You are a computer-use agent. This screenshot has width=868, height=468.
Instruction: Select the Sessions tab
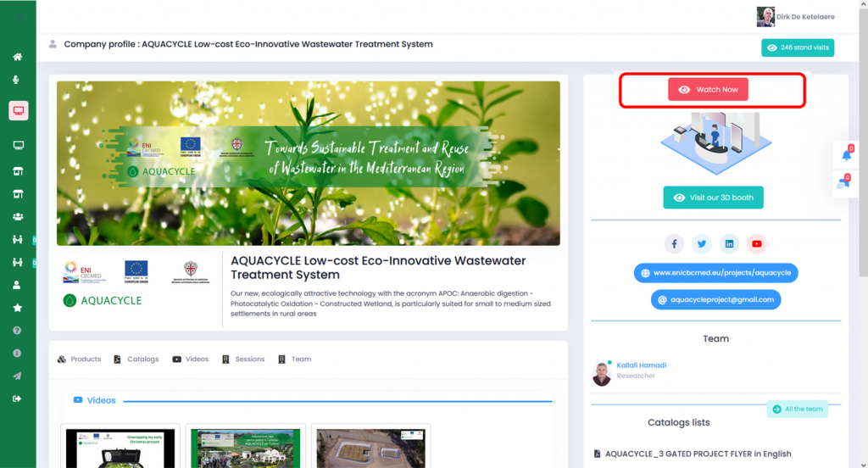243,359
